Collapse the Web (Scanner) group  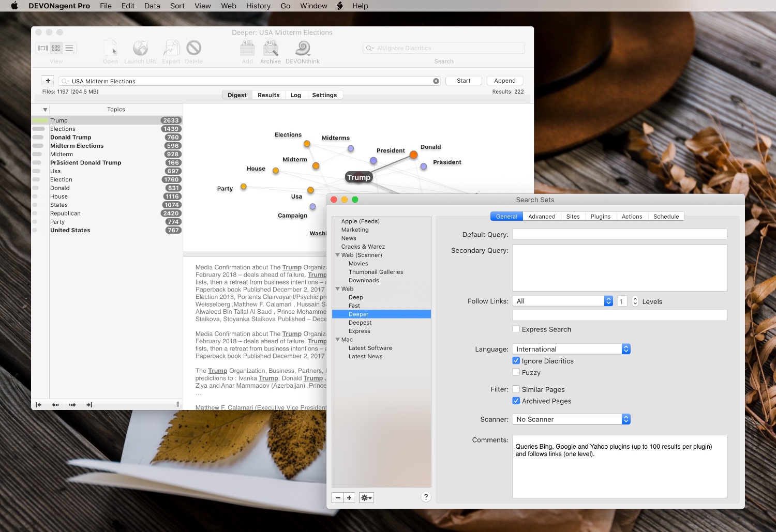tap(338, 255)
